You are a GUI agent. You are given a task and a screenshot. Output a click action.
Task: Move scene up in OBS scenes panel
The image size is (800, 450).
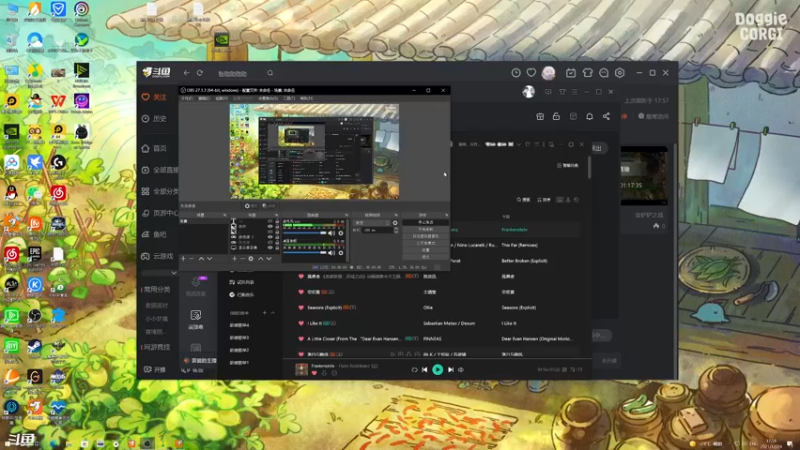(201, 259)
